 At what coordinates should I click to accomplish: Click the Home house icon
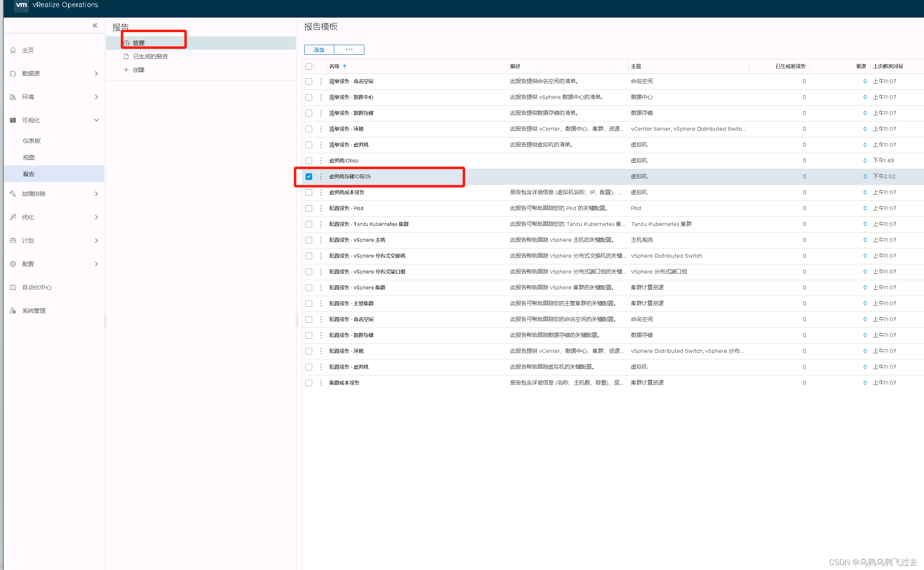click(13, 50)
